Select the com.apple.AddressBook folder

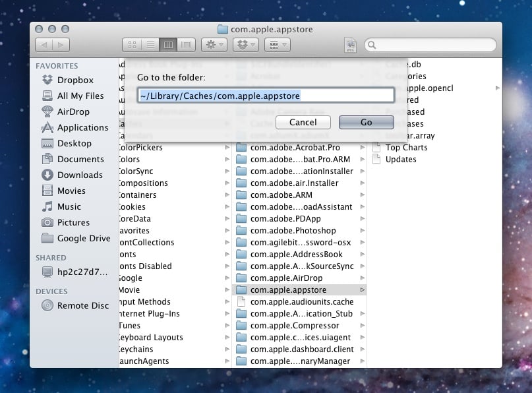tap(299, 254)
